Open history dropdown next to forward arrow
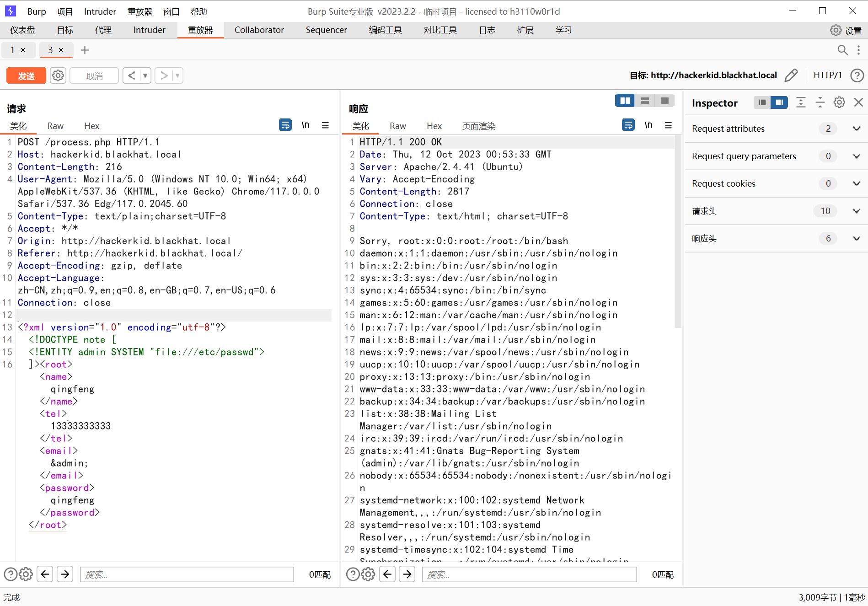This screenshot has height=606, width=868. click(177, 75)
